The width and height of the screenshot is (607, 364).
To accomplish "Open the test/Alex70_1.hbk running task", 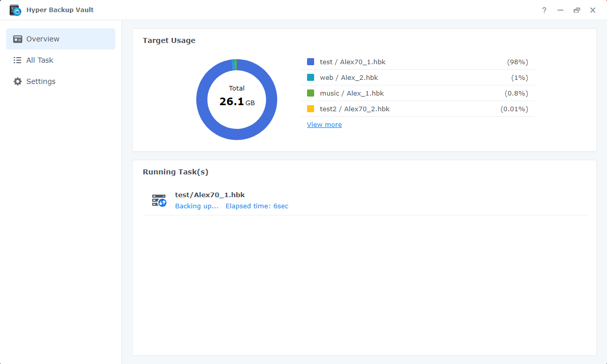I will coord(210,195).
